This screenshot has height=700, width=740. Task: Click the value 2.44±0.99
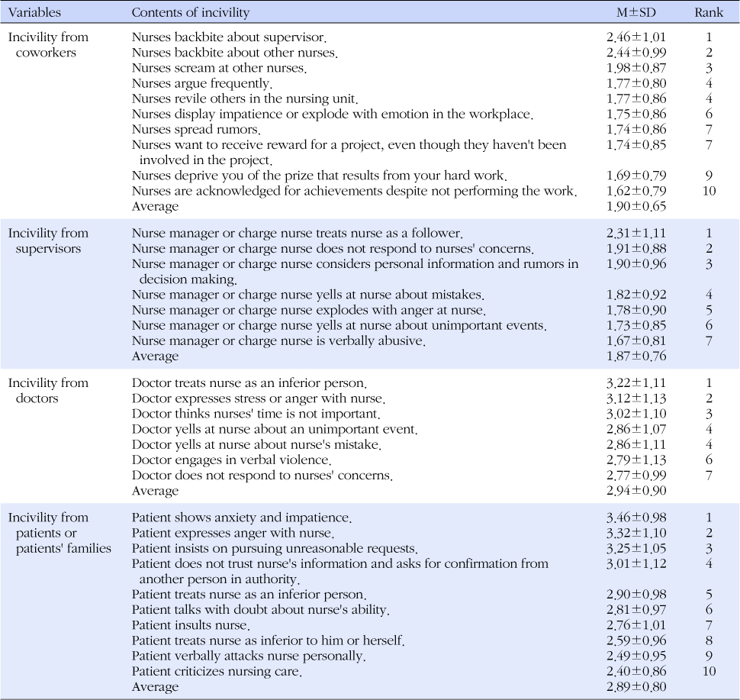pyautogui.click(x=636, y=53)
